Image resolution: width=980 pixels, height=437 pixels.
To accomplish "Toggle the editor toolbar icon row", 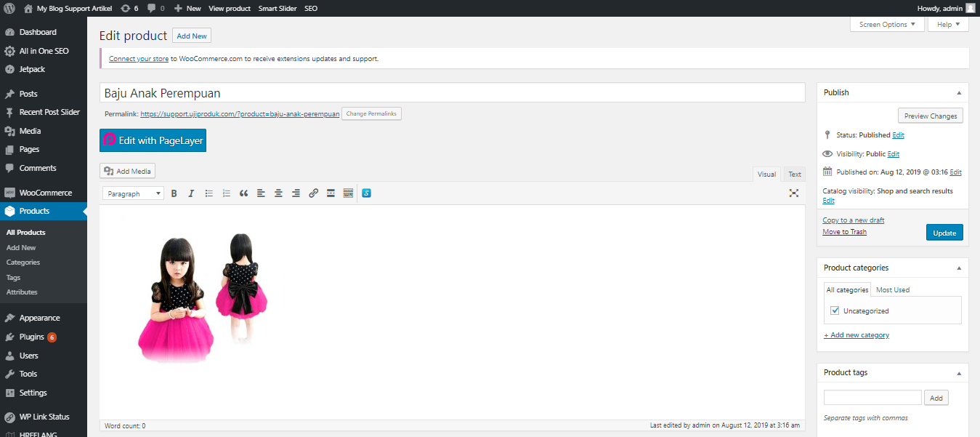I will click(348, 193).
